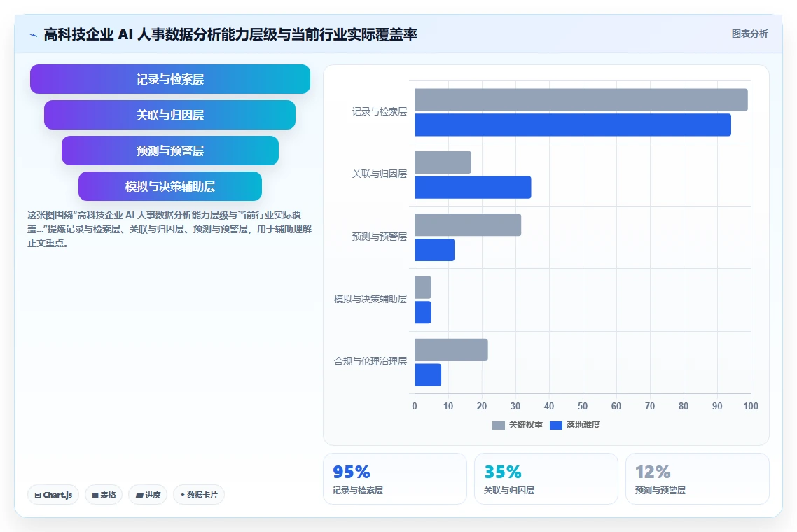Click the 记录与检索层 y-axis label
The image size is (797, 532).
[380, 112]
